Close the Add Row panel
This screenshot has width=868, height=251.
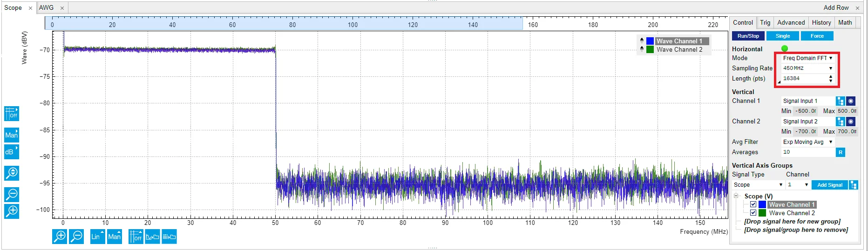pos(857,8)
